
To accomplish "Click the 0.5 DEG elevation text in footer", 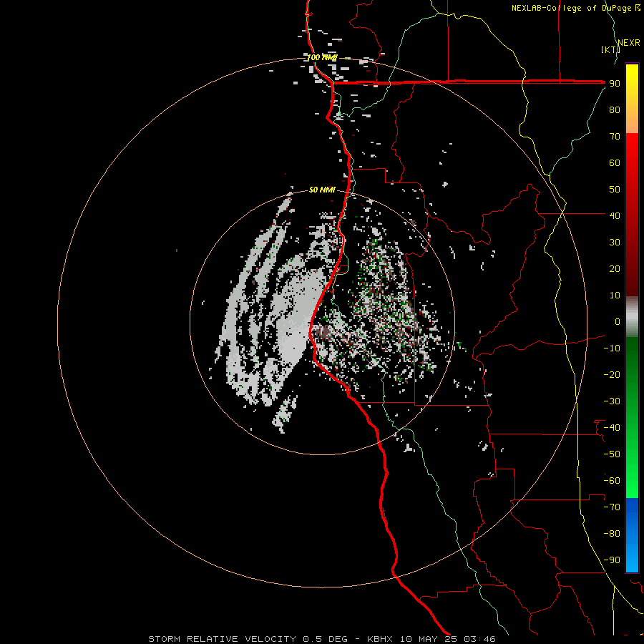I will pos(326,639).
